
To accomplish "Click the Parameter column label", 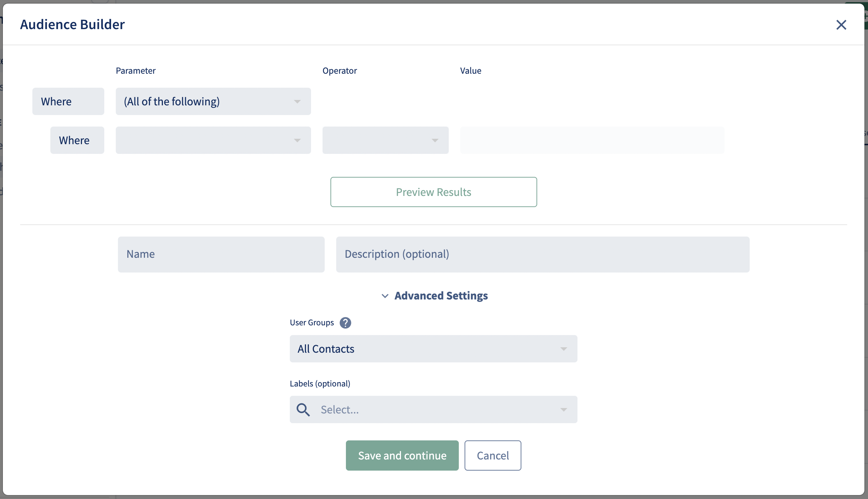I will [136, 70].
